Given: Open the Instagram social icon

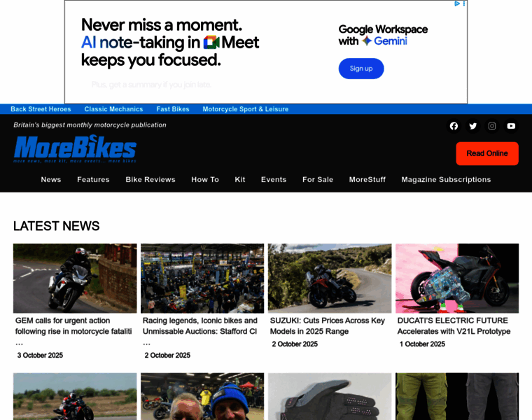Looking at the screenshot, I should 492,126.
